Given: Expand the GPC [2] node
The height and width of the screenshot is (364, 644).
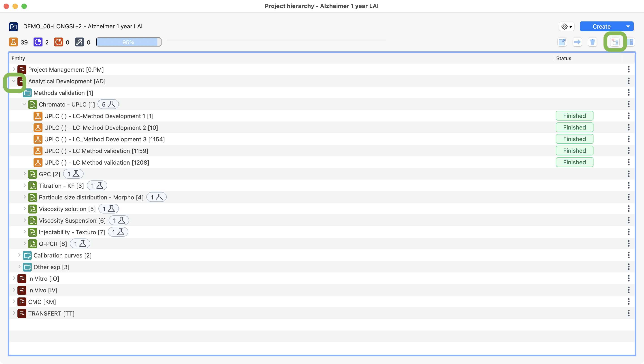Looking at the screenshot, I should pos(25,174).
